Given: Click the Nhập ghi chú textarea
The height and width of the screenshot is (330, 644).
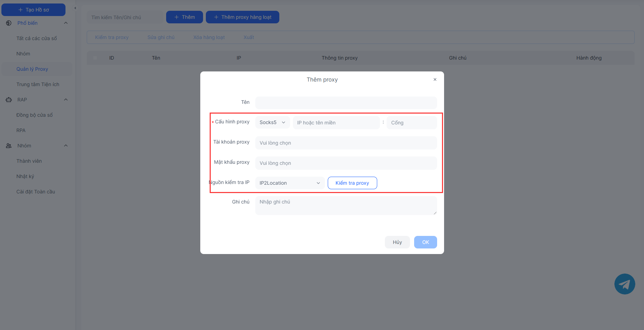Looking at the screenshot, I should pyautogui.click(x=346, y=205).
